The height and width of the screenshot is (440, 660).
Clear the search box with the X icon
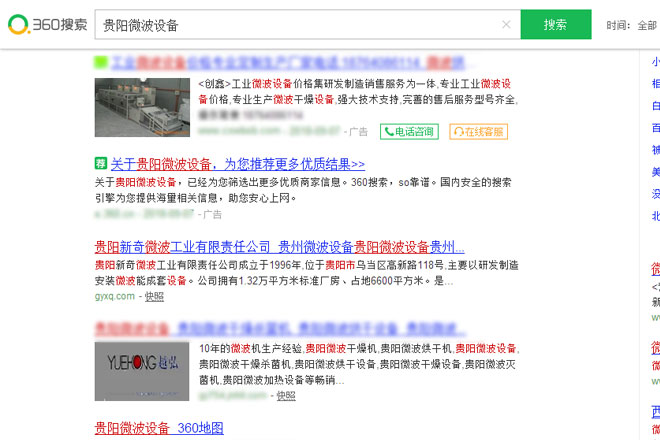[x=506, y=24]
